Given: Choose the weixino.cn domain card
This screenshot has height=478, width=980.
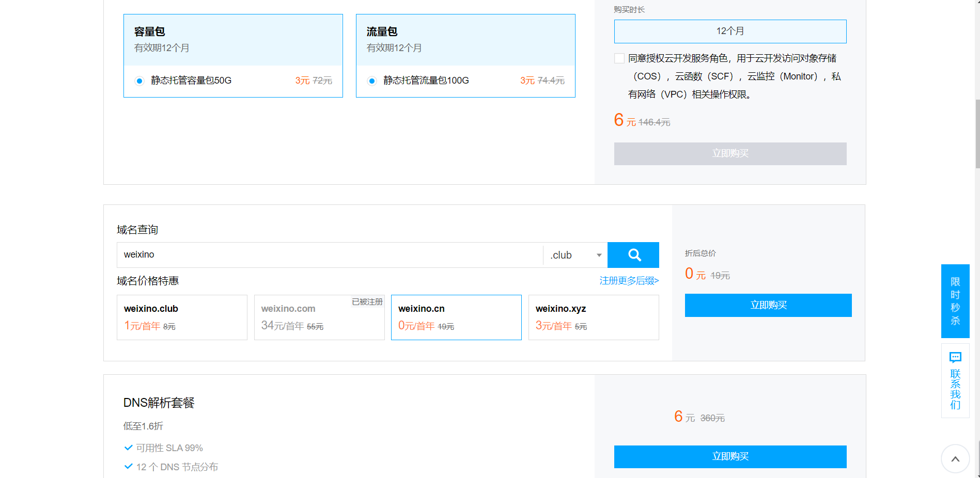Looking at the screenshot, I should pyautogui.click(x=456, y=317).
